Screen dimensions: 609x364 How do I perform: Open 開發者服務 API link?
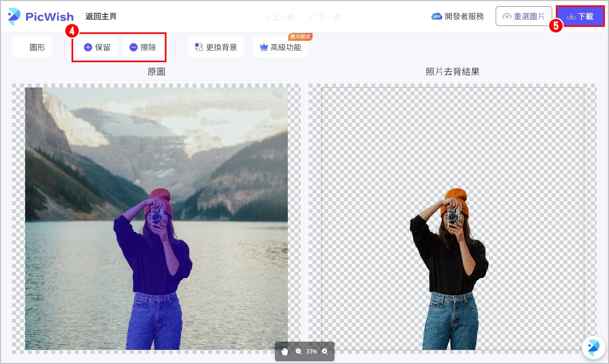click(457, 16)
